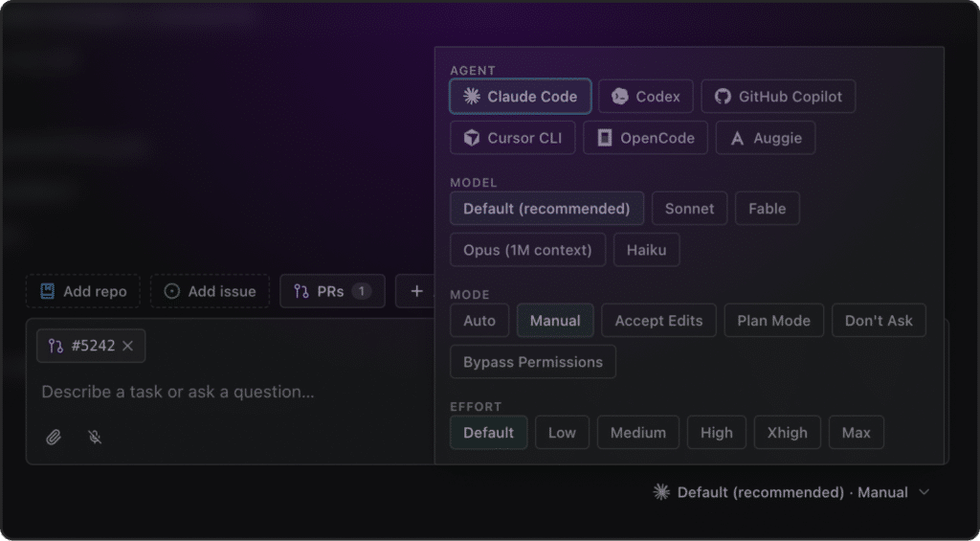Set effort to Xhigh
980x541 pixels.
pyautogui.click(x=788, y=432)
